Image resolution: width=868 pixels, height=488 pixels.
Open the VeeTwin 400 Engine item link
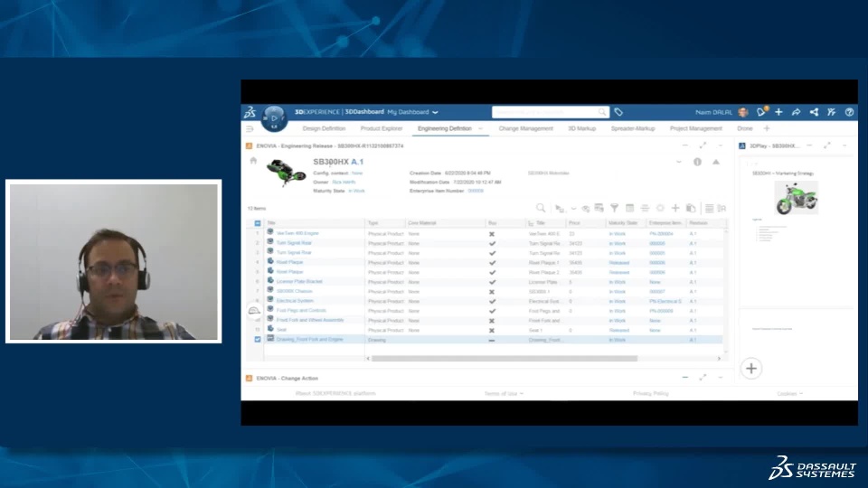pos(297,233)
